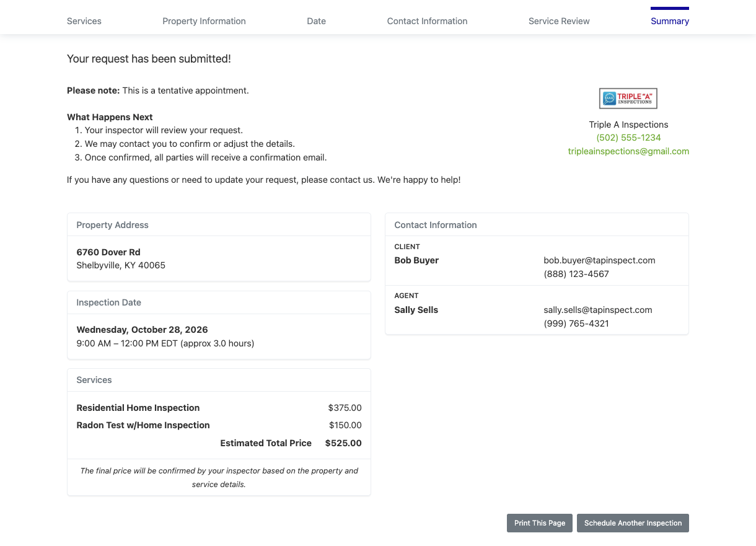The width and height of the screenshot is (756, 546).
Task: Select the Service Review step tab
Action: point(559,21)
